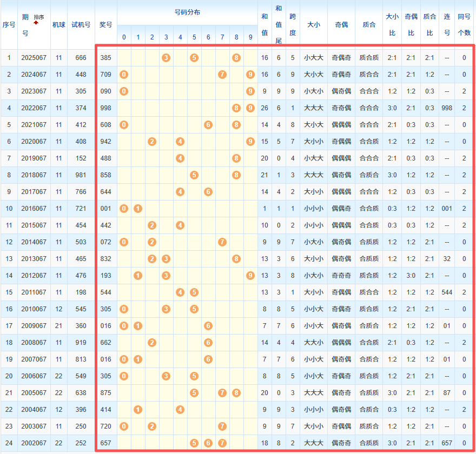The width and height of the screenshot is (476, 454).
Task: Click the red sort arrow beside 期号
Action: pos(36,23)
